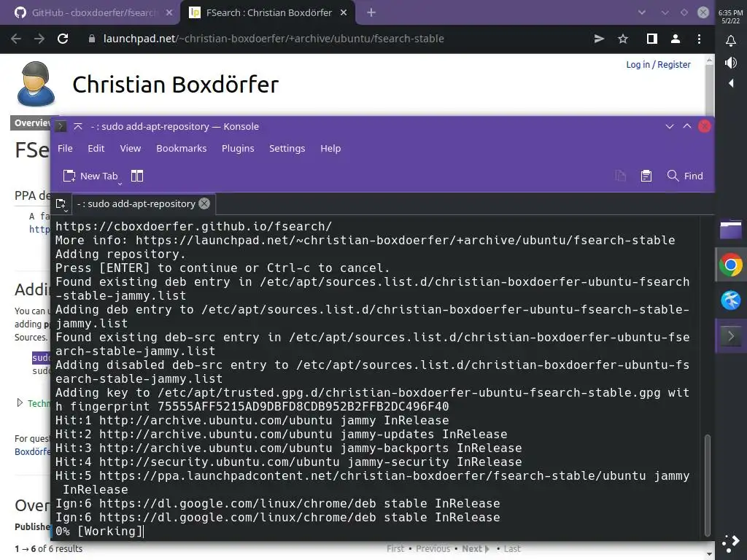Click the split view icon in Konsole
Viewport: 747px width, 560px height.
(137, 176)
